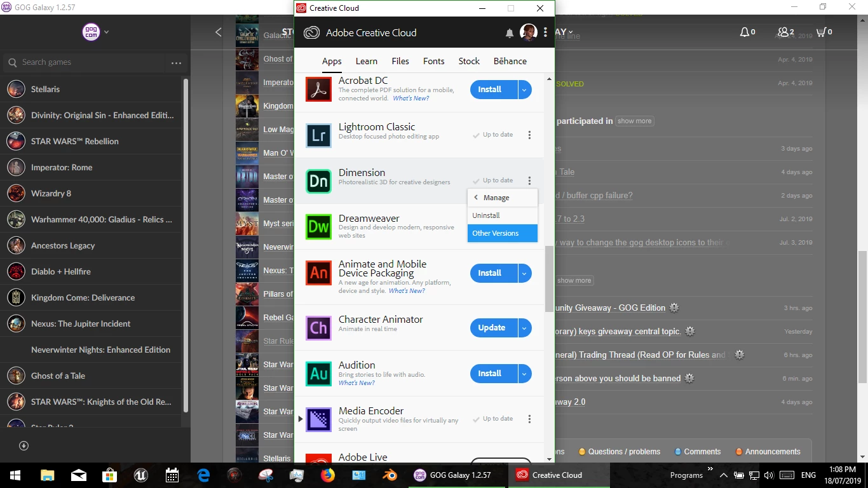868x488 pixels.
Task: Open Dimension more options dots
Action: (x=529, y=180)
